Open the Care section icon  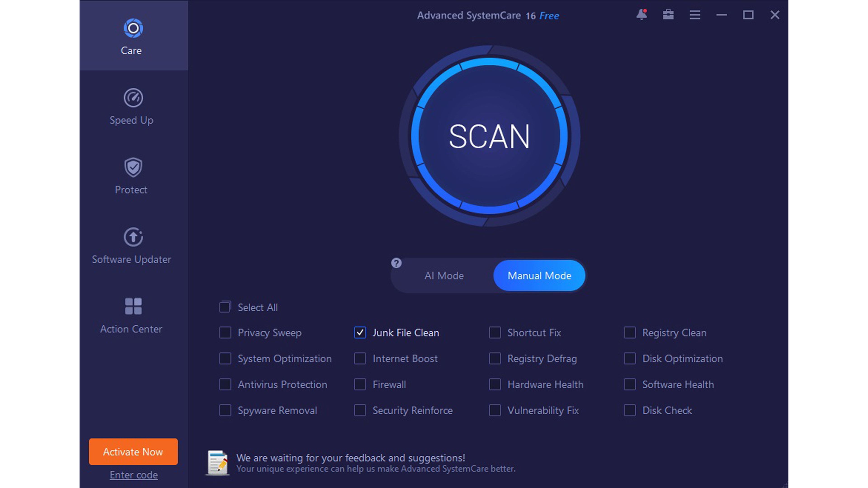tap(133, 28)
